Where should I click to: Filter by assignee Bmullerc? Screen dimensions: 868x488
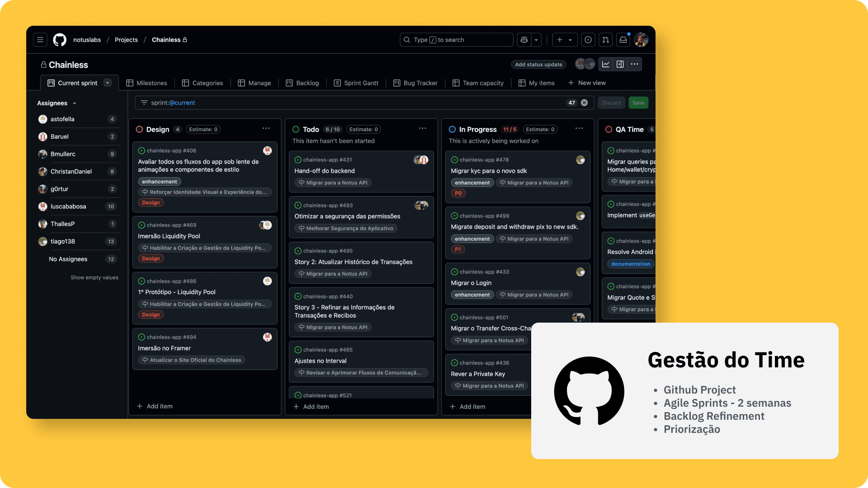pos(79,154)
